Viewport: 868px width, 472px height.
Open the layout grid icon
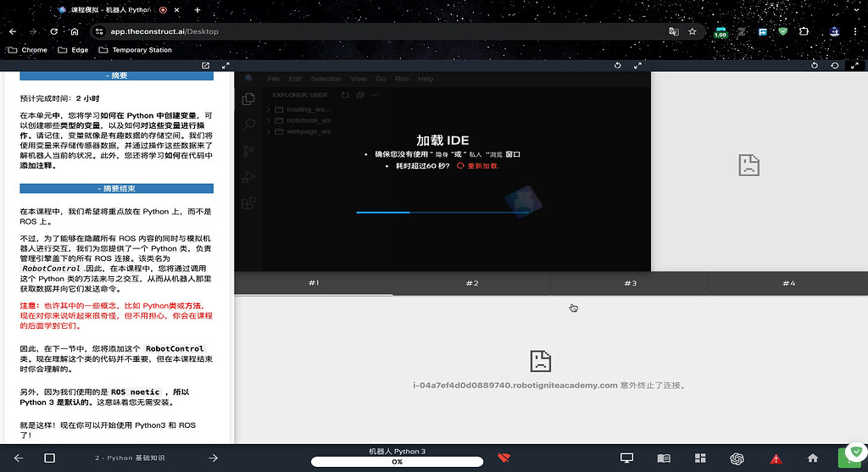(700, 458)
